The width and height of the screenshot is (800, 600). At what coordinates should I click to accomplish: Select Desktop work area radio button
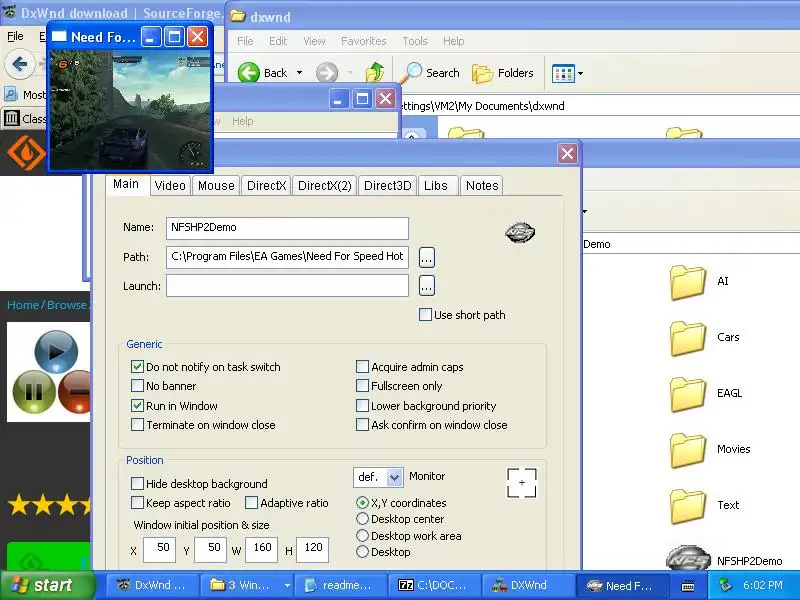click(x=362, y=536)
